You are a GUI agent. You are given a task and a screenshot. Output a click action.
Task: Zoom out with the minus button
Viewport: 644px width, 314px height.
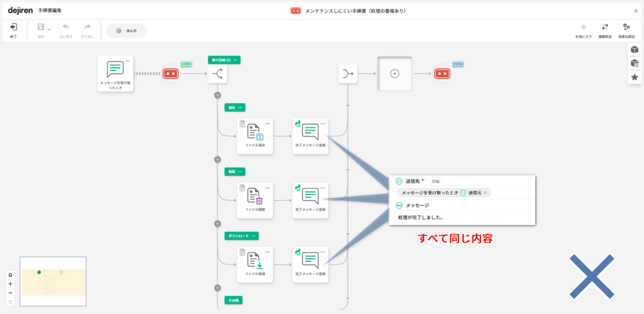point(10,293)
